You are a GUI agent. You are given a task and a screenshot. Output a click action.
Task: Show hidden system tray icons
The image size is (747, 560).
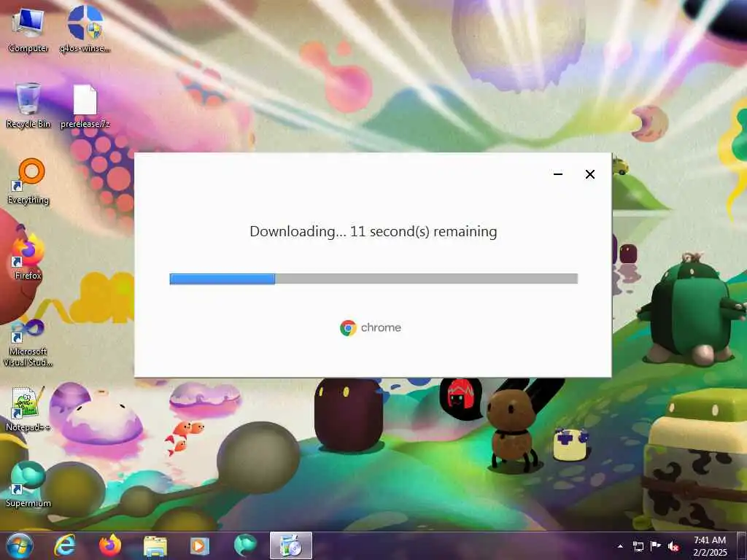click(x=620, y=546)
